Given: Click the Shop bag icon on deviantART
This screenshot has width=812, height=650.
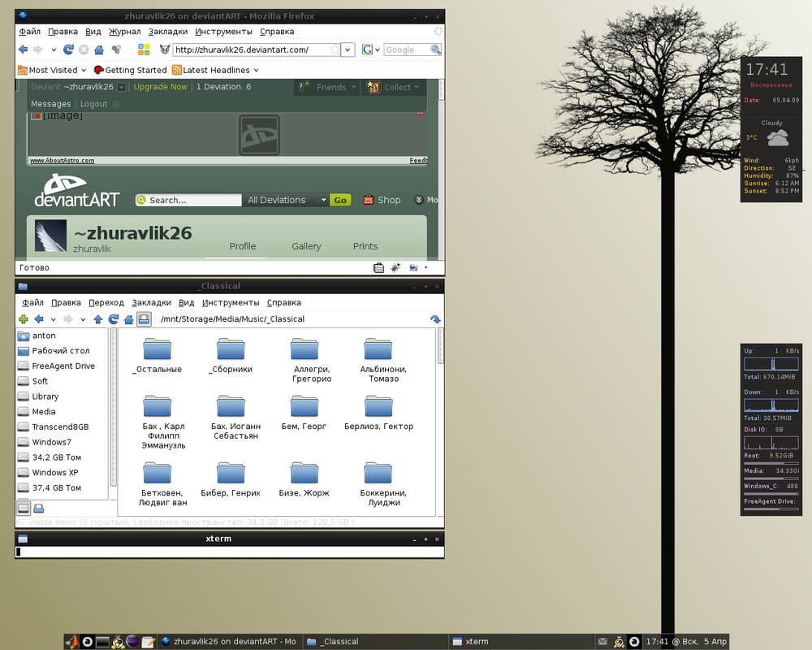Looking at the screenshot, I should pyautogui.click(x=368, y=199).
